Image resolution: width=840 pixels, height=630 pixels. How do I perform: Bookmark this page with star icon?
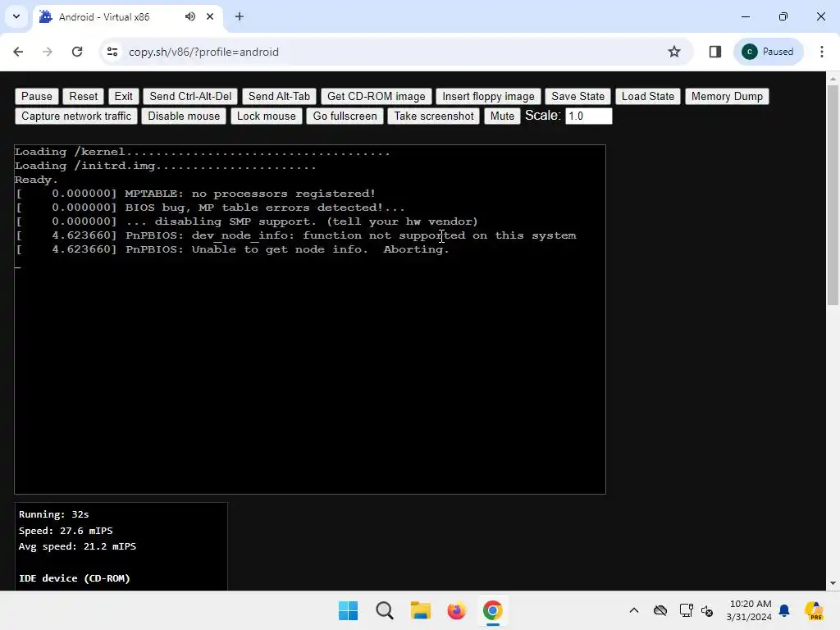pyautogui.click(x=674, y=52)
